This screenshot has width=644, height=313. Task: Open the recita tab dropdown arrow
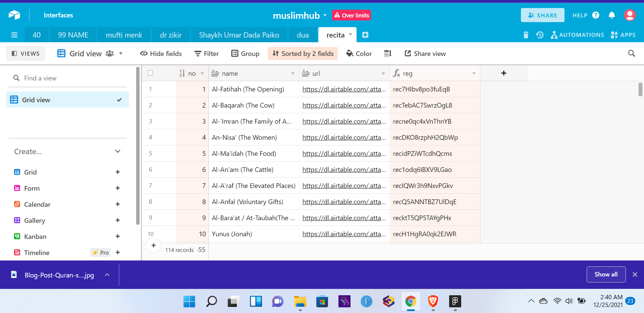pyautogui.click(x=351, y=35)
